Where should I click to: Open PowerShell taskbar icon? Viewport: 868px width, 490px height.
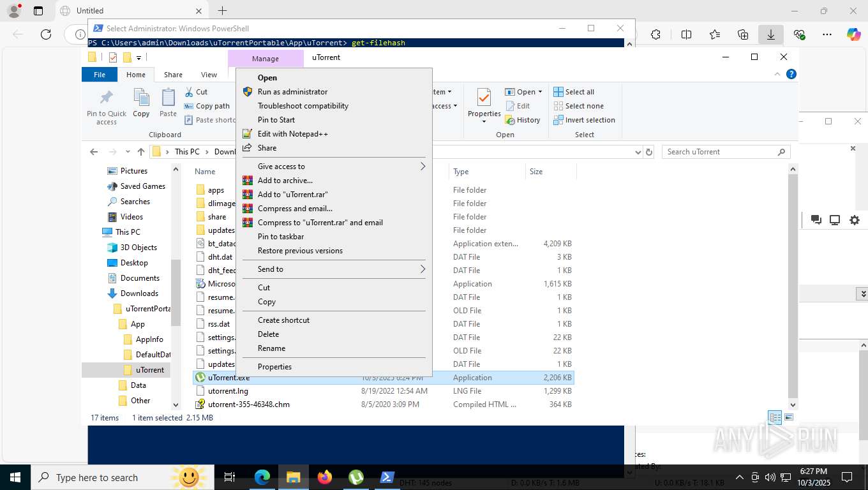[387, 477]
